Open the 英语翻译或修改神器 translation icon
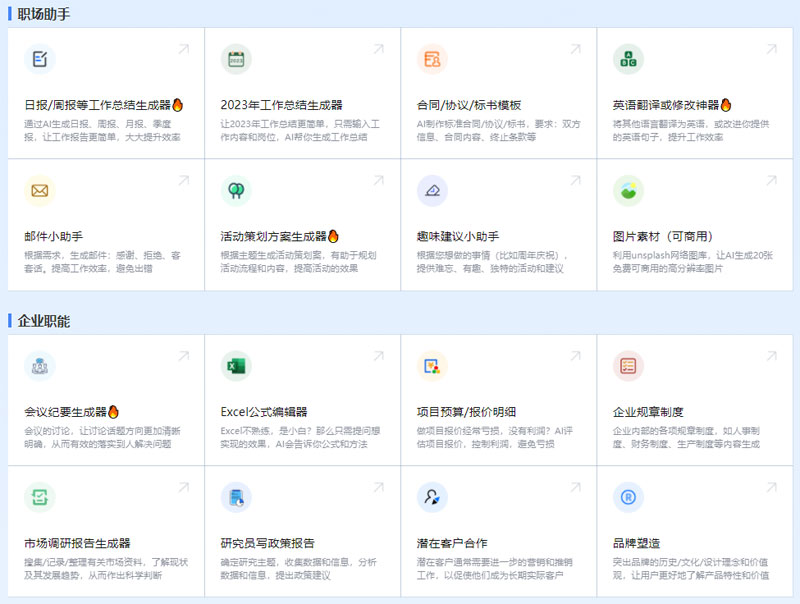The width and height of the screenshot is (800, 604). pos(628,60)
